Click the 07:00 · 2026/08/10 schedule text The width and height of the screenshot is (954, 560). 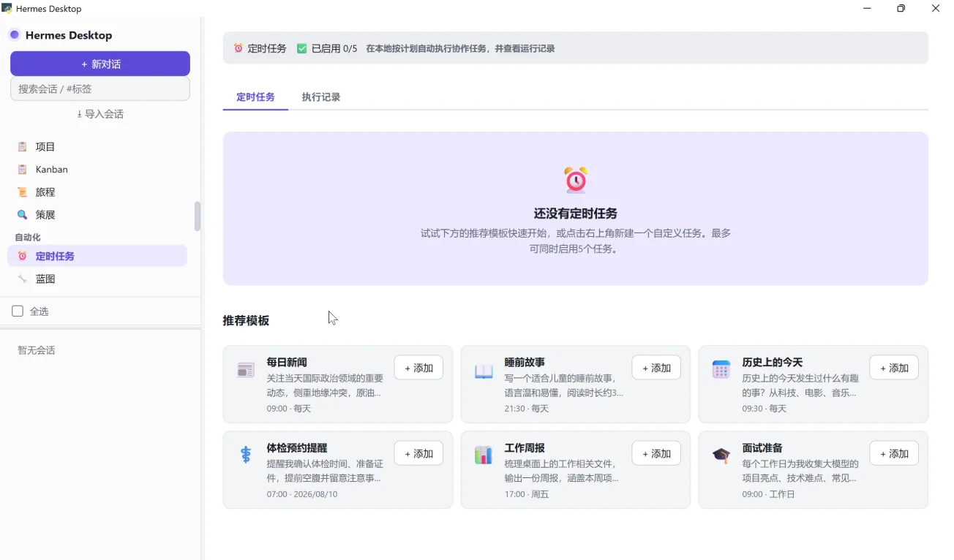pos(302,494)
